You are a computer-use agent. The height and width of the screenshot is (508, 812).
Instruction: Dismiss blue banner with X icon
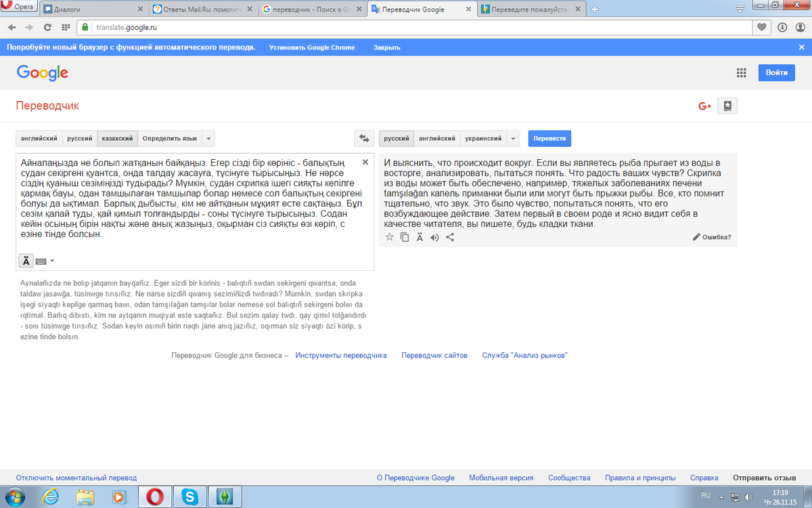coord(800,47)
